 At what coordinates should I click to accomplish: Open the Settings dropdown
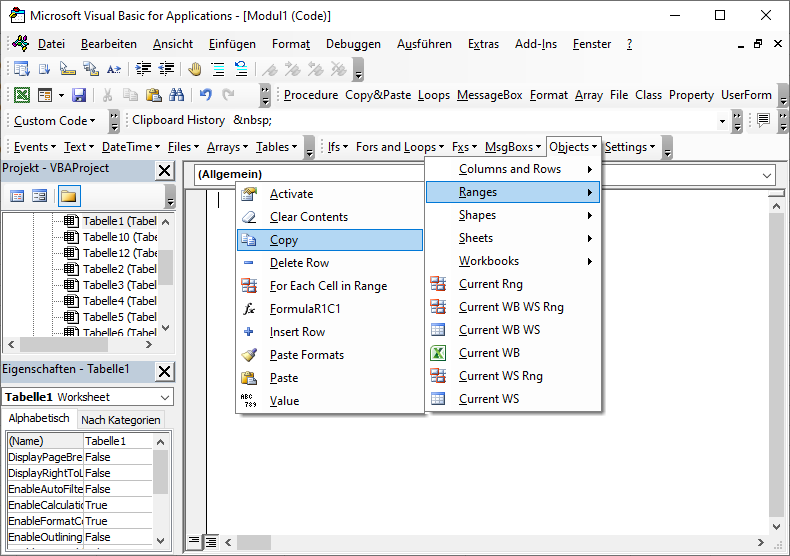tap(630, 147)
